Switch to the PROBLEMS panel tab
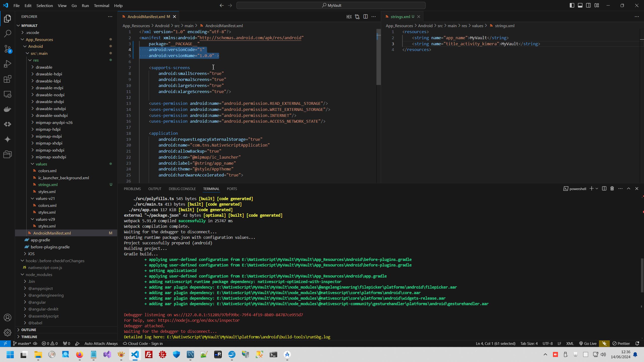Screen dimensions: 644x362 click(132, 189)
